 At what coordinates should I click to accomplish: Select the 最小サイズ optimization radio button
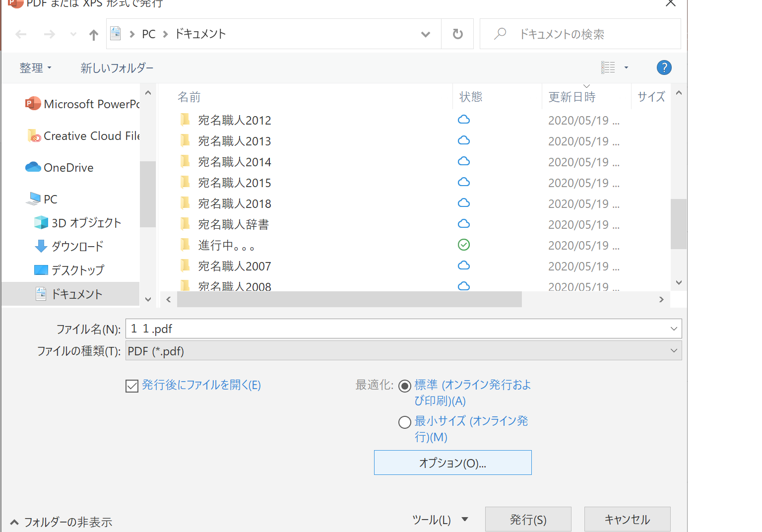tap(405, 422)
